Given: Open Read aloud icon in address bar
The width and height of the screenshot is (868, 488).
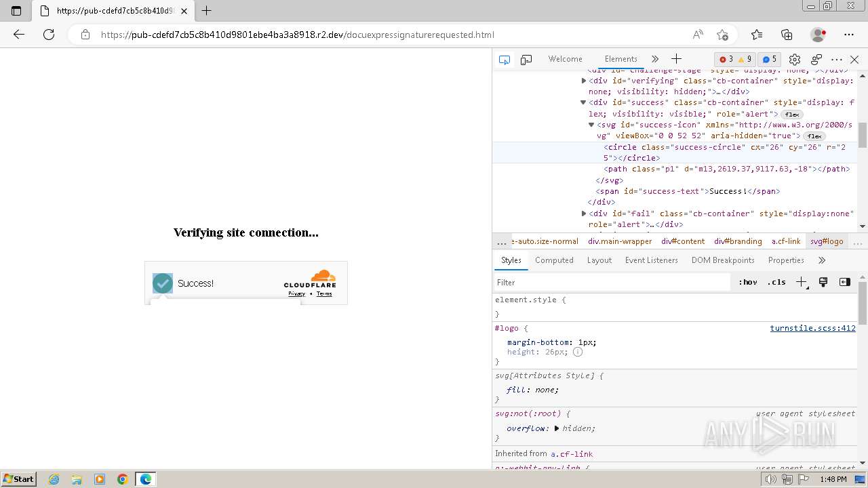Looking at the screenshot, I should 698,35.
